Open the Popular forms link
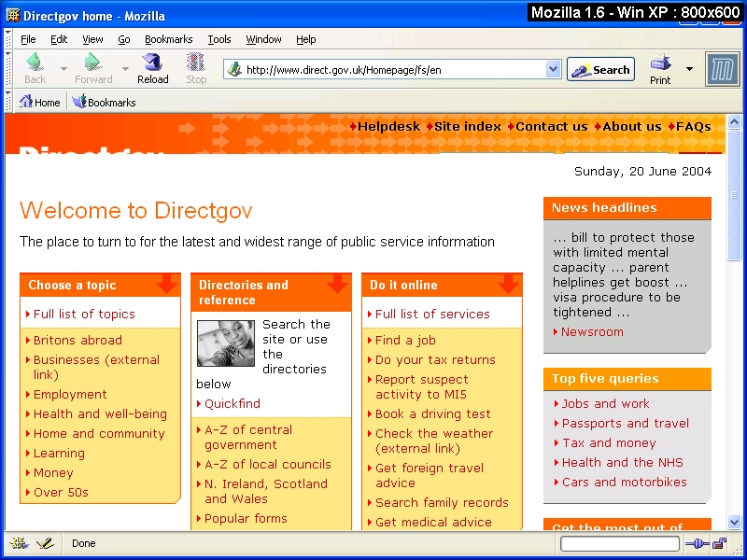 click(x=246, y=518)
